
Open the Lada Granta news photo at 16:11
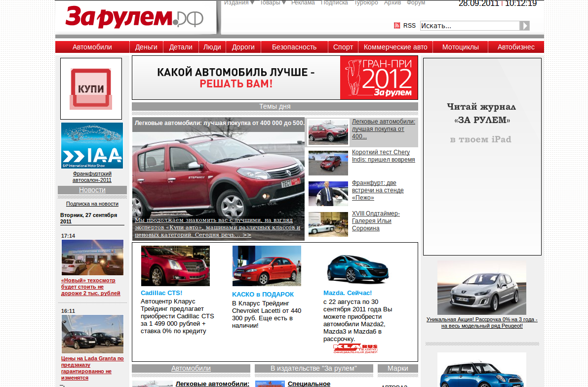tap(92, 334)
